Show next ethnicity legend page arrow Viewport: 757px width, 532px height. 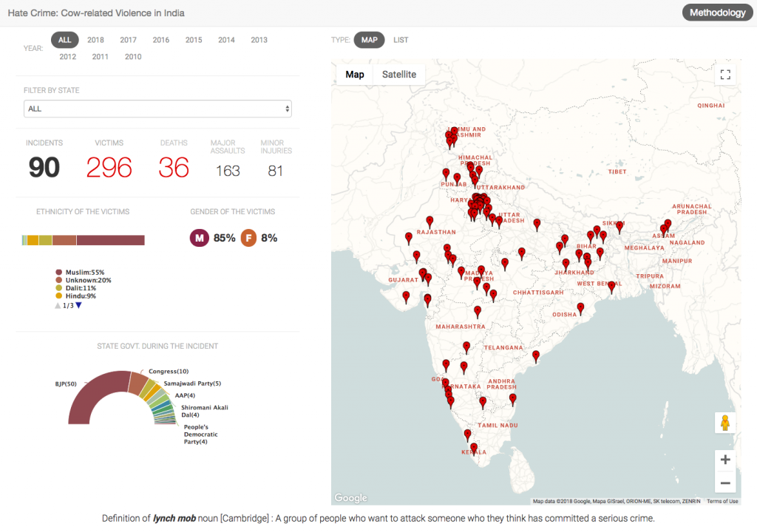pos(78,306)
